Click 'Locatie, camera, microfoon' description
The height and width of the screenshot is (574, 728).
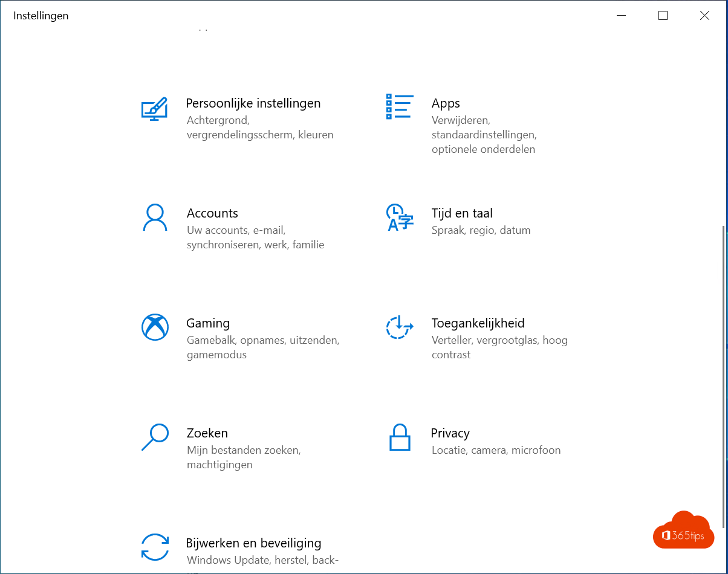(x=496, y=450)
